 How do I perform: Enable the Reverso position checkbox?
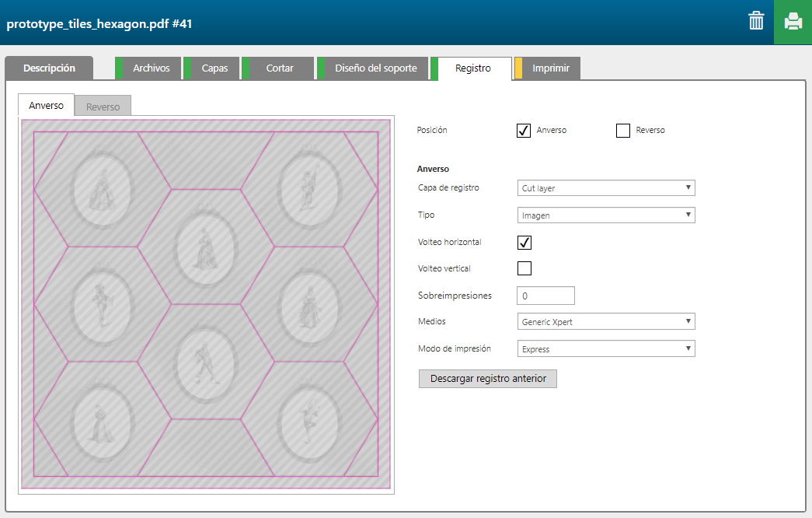click(622, 131)
